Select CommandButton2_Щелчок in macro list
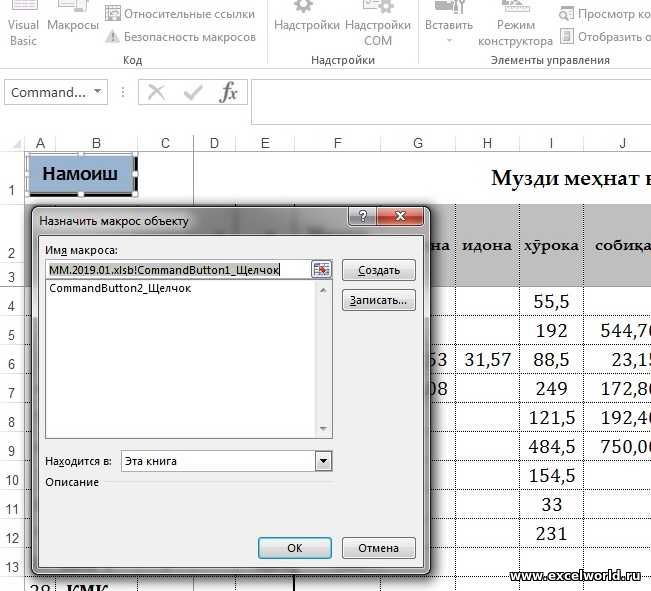The height and width of the screenshot is (591, 651). tap(120, 288)
